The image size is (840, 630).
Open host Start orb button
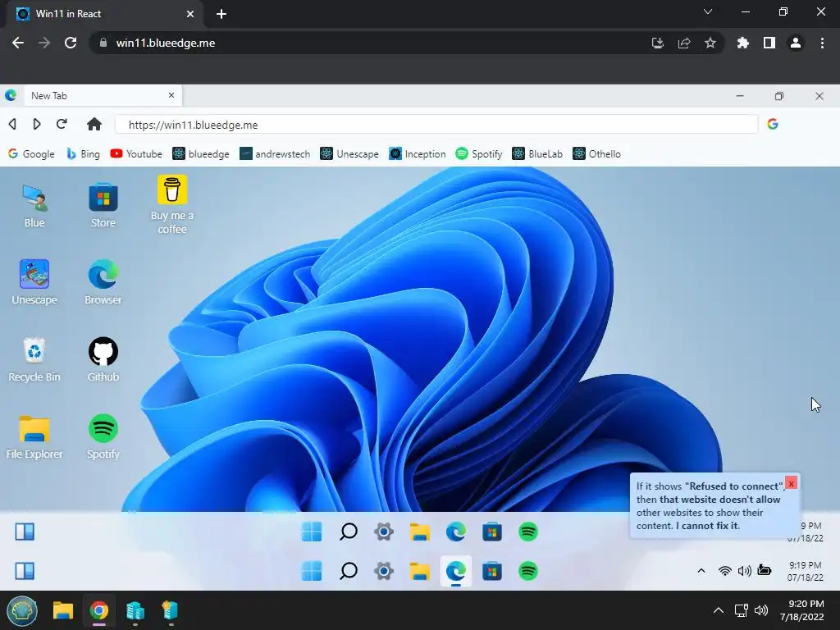pyautogui.click(x=22, y=610)
